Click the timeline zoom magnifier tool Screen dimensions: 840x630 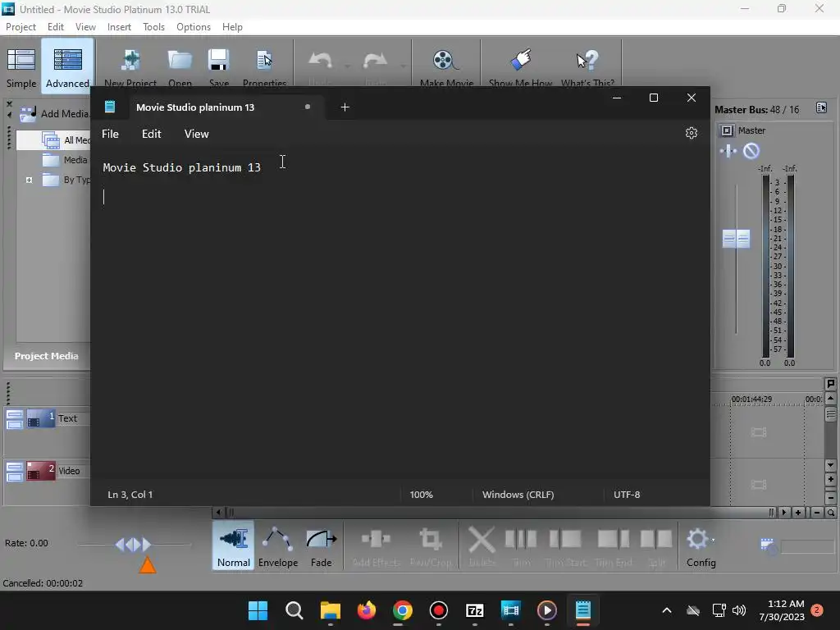coord(830,513)
